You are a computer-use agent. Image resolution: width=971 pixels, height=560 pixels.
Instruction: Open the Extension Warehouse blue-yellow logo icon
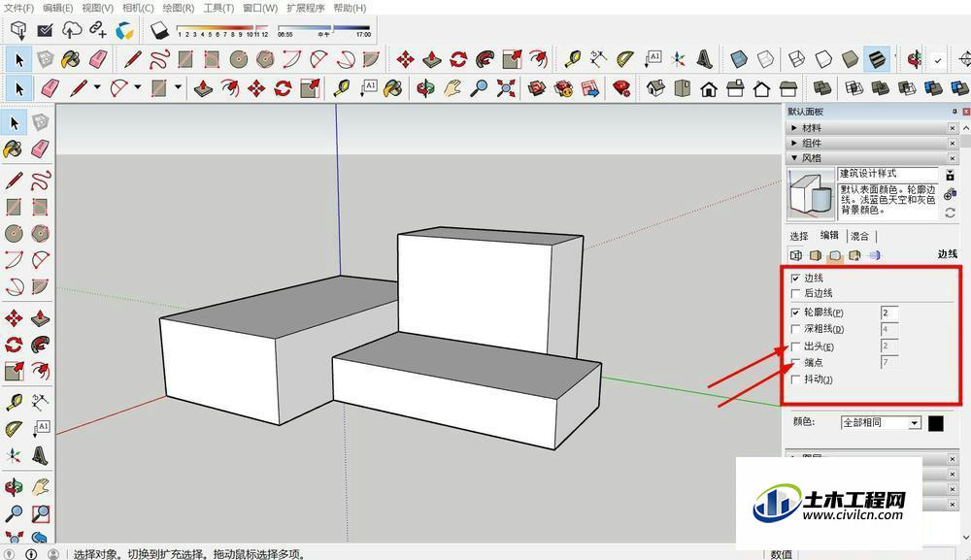(124, 29)
